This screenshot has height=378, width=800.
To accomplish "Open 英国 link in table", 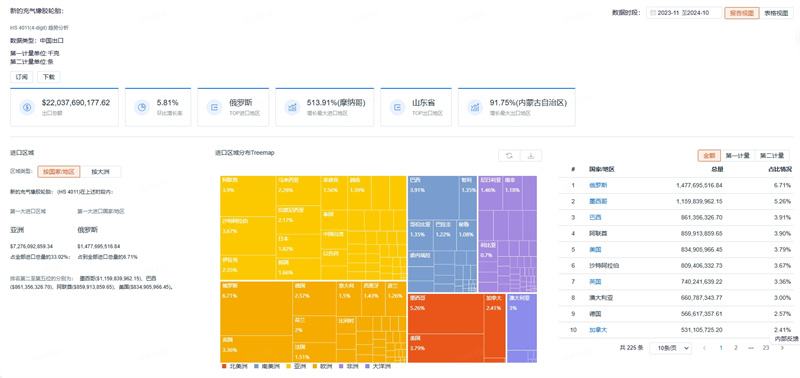I will pos(595,282).
